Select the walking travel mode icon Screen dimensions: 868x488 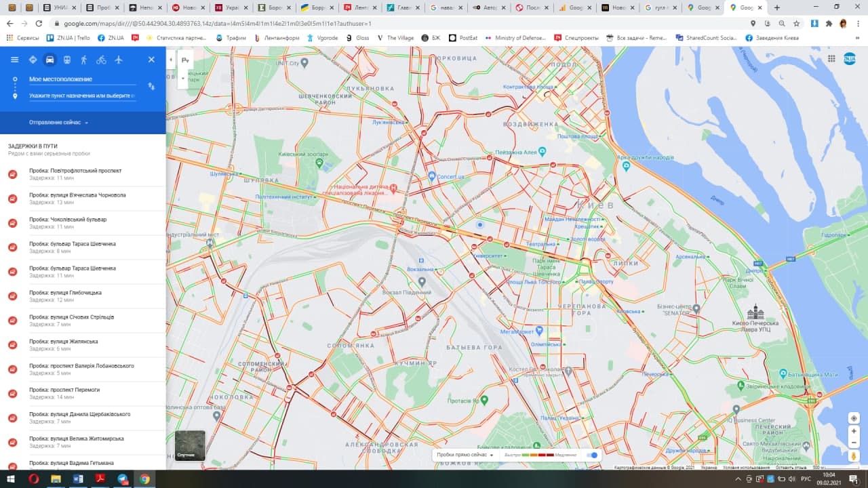(84, 60)
